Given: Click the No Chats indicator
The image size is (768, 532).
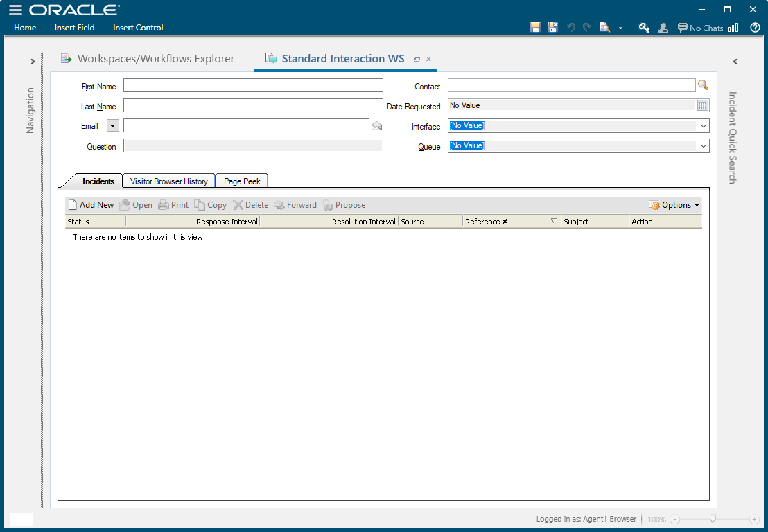Looking at the screenshot, I should (x=700, y=28).
